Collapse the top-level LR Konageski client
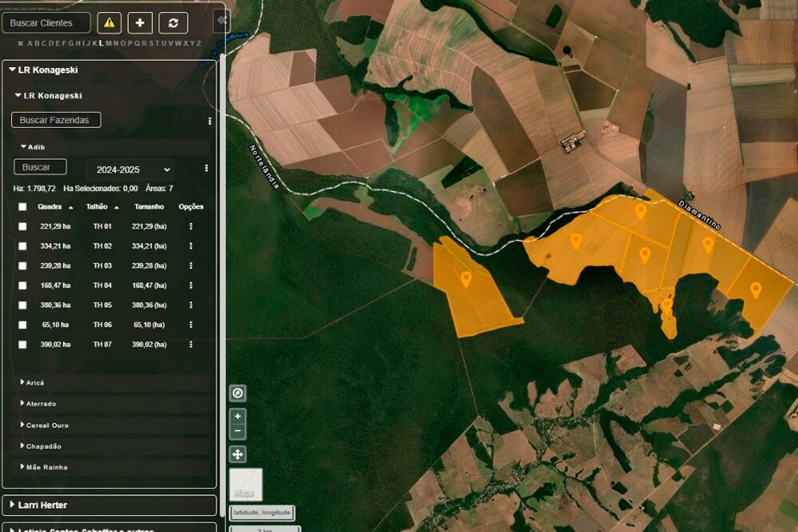This screenshot has height=532, width=798. [x=12, y=69]
